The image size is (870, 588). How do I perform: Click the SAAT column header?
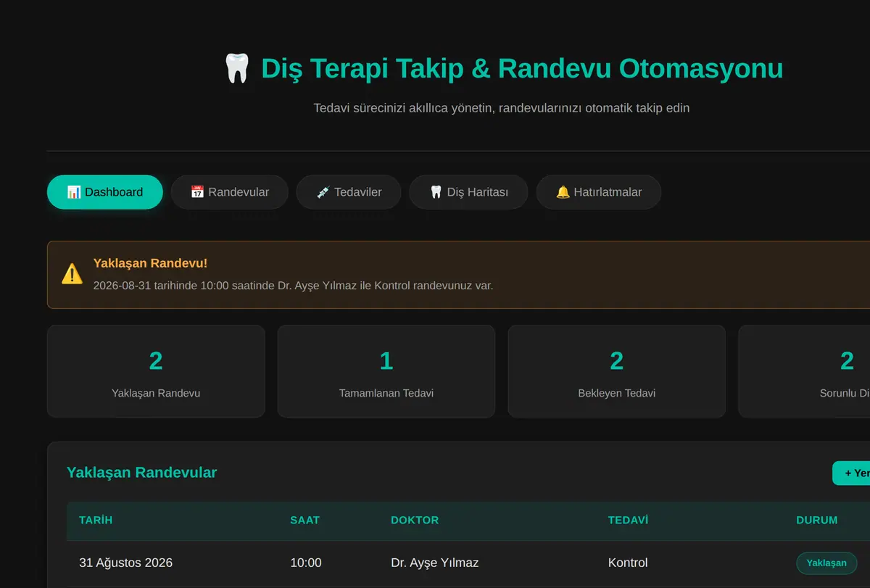coord(305,521)
